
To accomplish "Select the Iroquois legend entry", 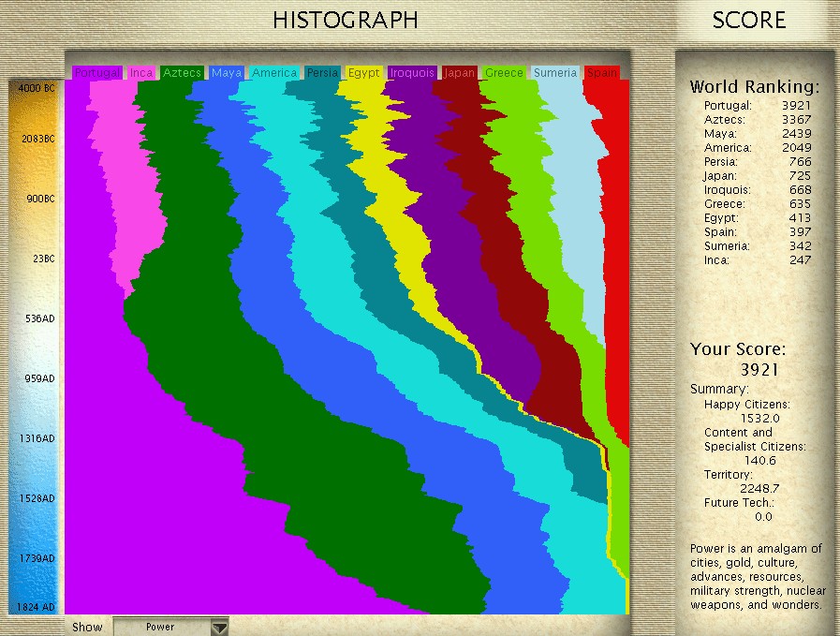I will [412, 72].
